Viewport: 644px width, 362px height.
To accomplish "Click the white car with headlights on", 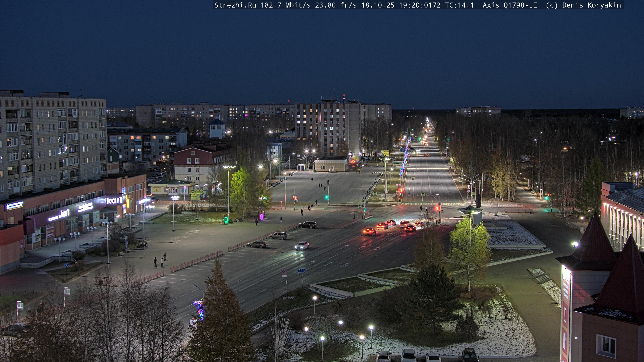I will (302, 245).
